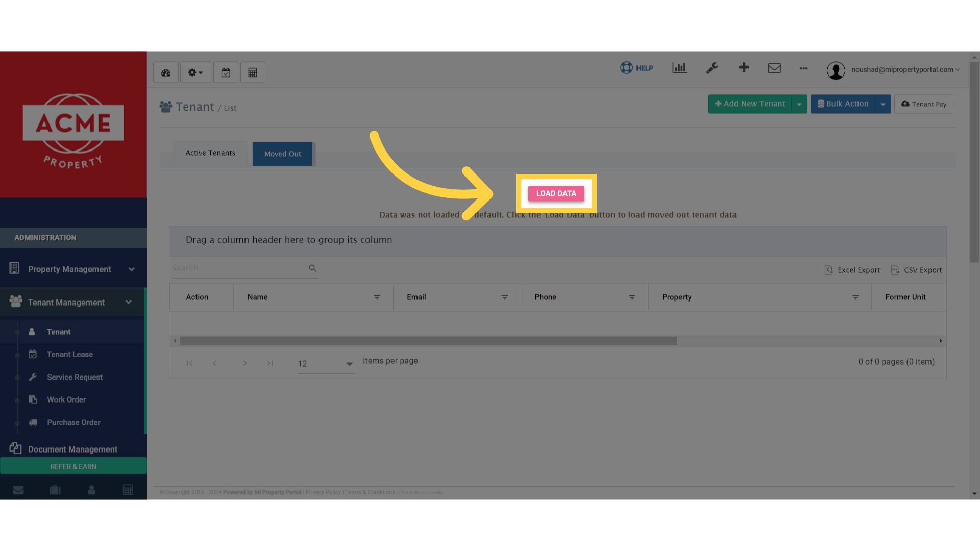Expand the Add New Tenant dropdown arrow
Screen dimensions: 980x551
coord(799,104)
